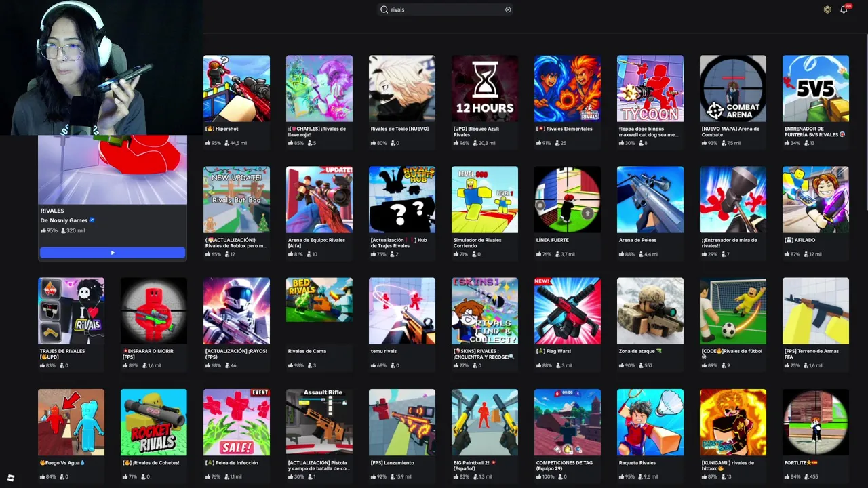
Task: Open Rivals But Bad thumbnail
Action: 237,200
